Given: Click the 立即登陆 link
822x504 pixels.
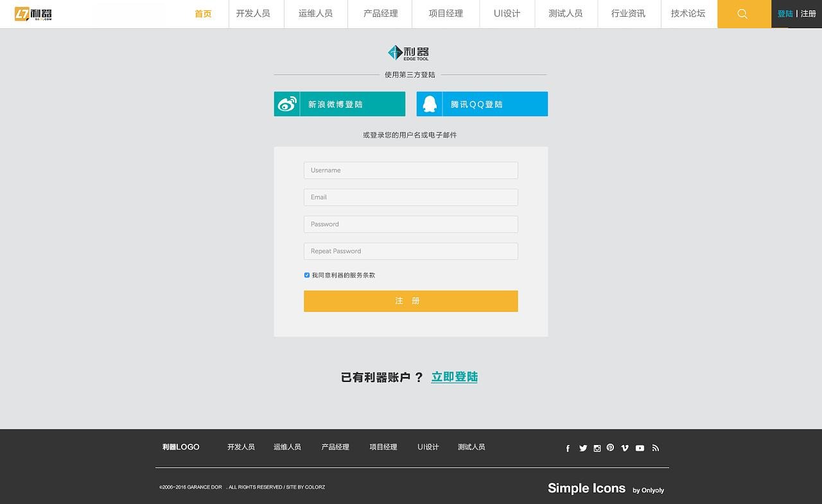Looking at the screenshot, I should (x=454, y=376).
